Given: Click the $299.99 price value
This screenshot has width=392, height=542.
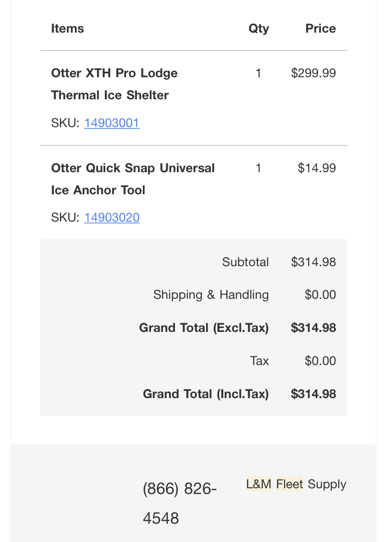Looking at the screenshot, I should coord(313,73).
